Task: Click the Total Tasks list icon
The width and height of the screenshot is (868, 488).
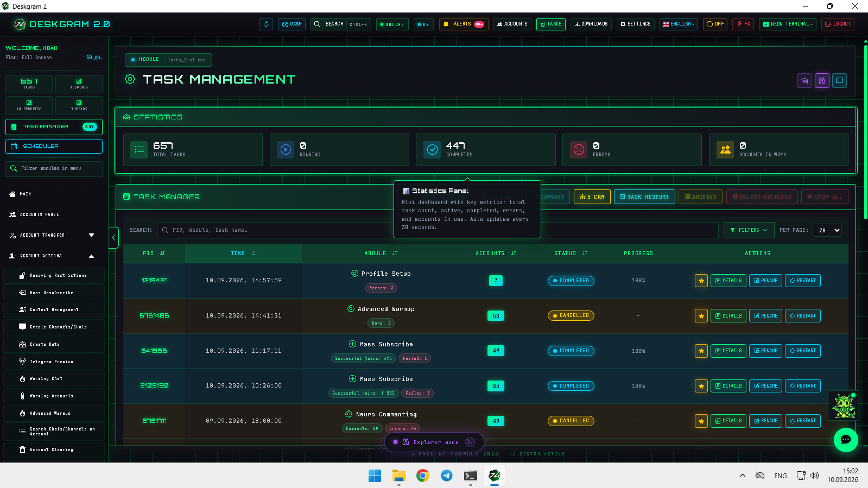Action: click(x=140, y=150)
